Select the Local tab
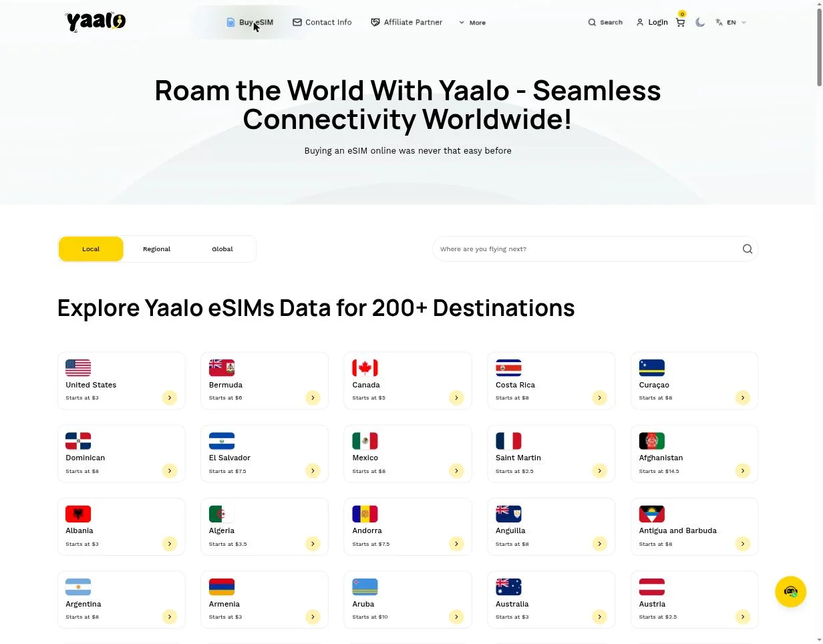The height and width of the screenshot is (644, 823). (x=91, y=249)
